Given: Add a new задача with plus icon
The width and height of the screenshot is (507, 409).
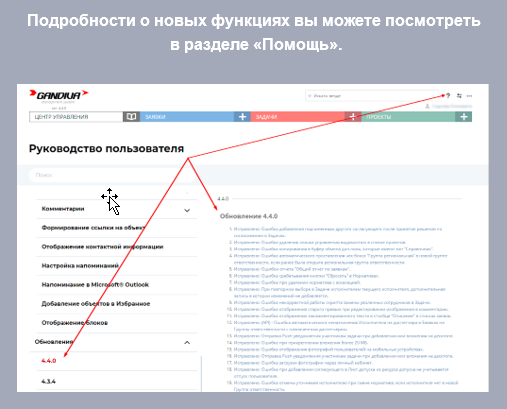Looking at the screenshot, I should [353, 117].
